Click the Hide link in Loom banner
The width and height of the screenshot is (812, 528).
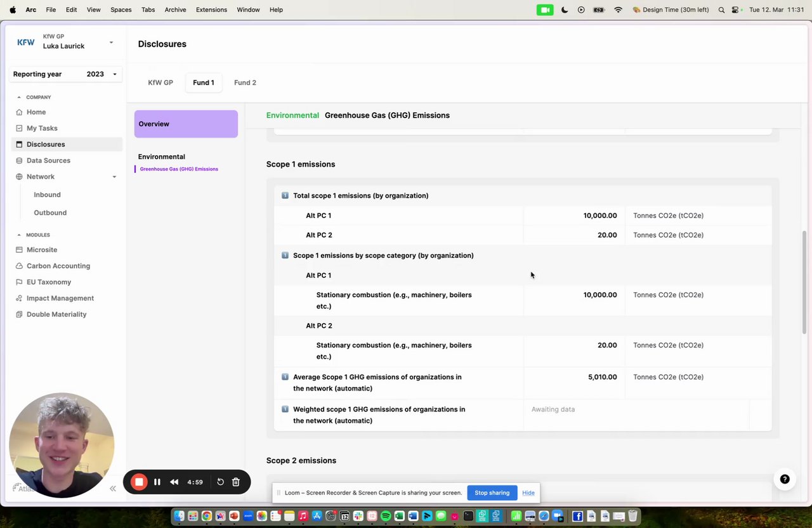tap(528, 493)
